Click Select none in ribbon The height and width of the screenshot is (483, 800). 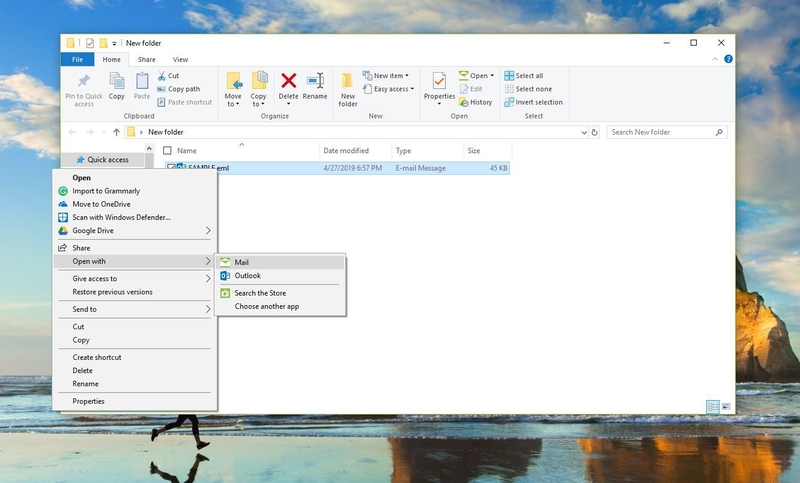[x=528, y=89]
